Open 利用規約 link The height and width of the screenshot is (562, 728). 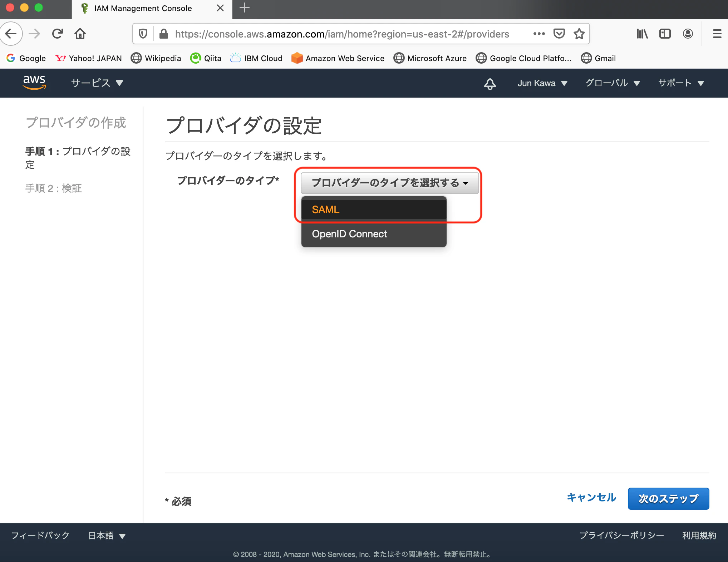pyautogui.click(x=699, y=535)
